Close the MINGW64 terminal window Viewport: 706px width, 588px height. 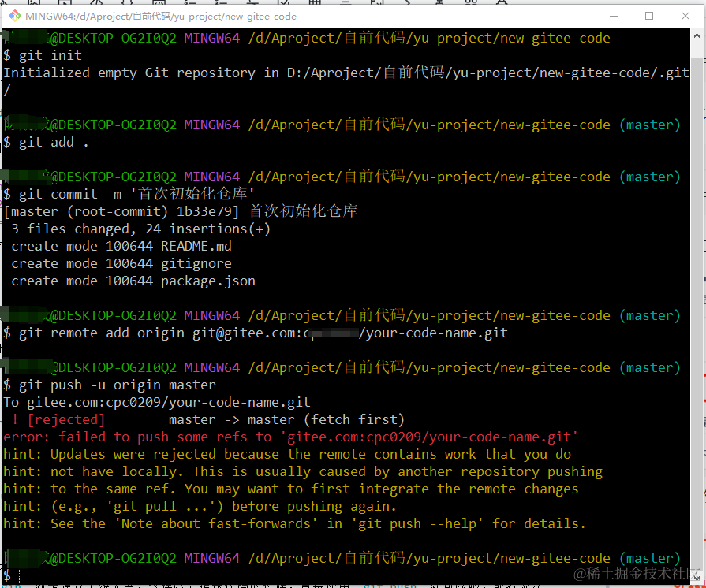coord(685,17)
